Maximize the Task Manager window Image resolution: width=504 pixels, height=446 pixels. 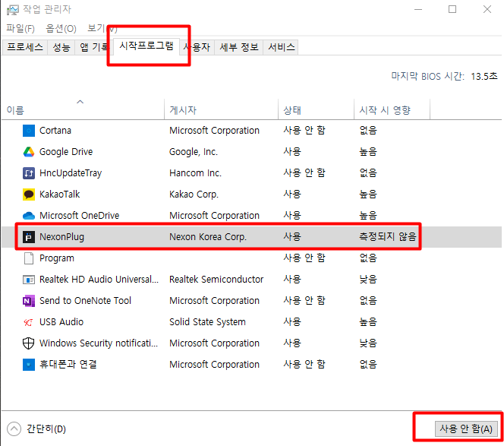452,9
